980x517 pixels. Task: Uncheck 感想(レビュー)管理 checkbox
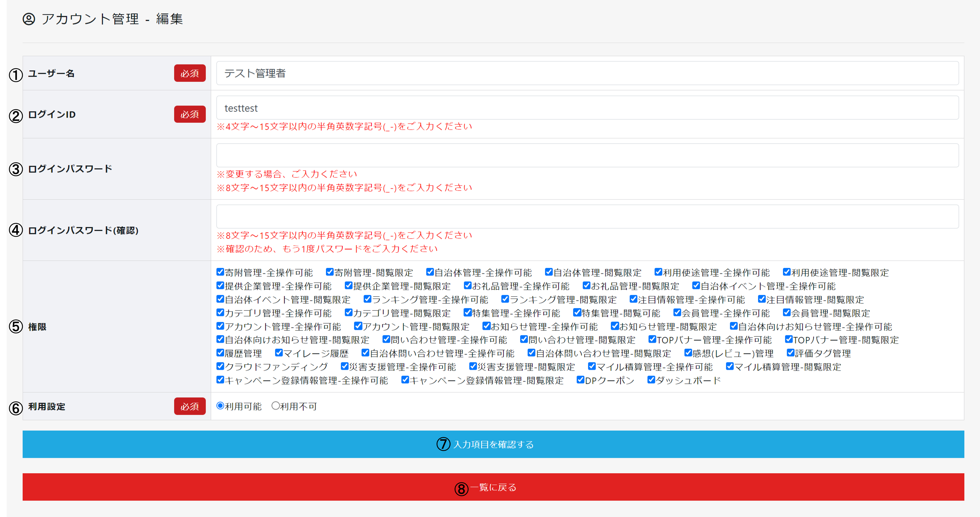click(688, 352)
